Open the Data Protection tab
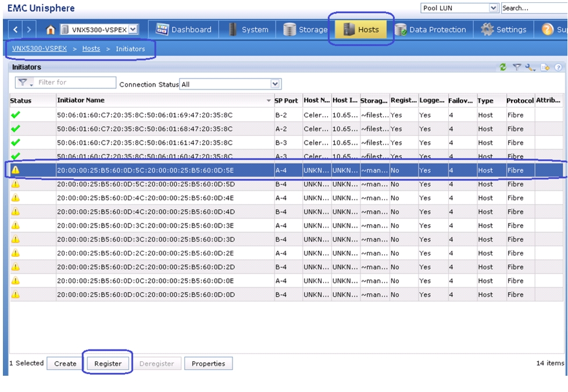 pos(430,29)
